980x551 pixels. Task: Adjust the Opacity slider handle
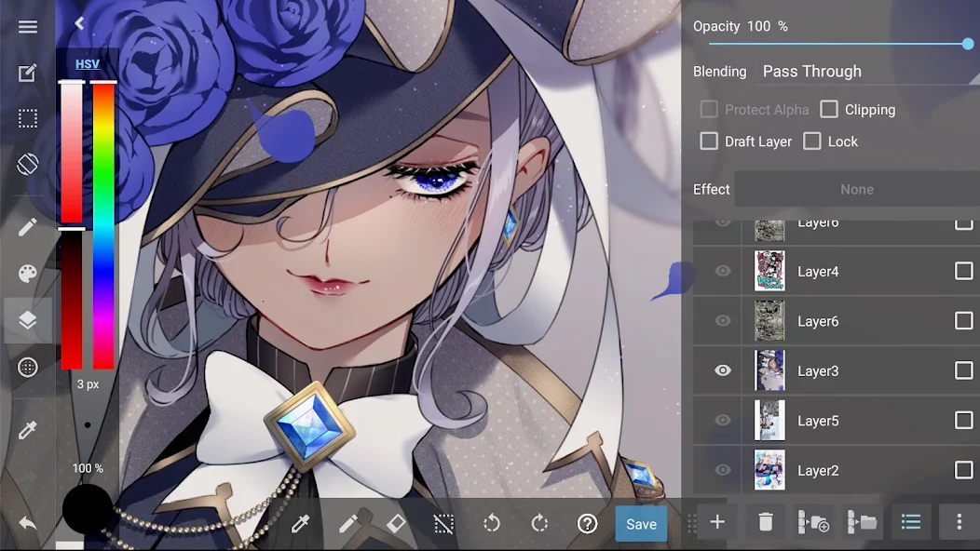pos(968,44)
